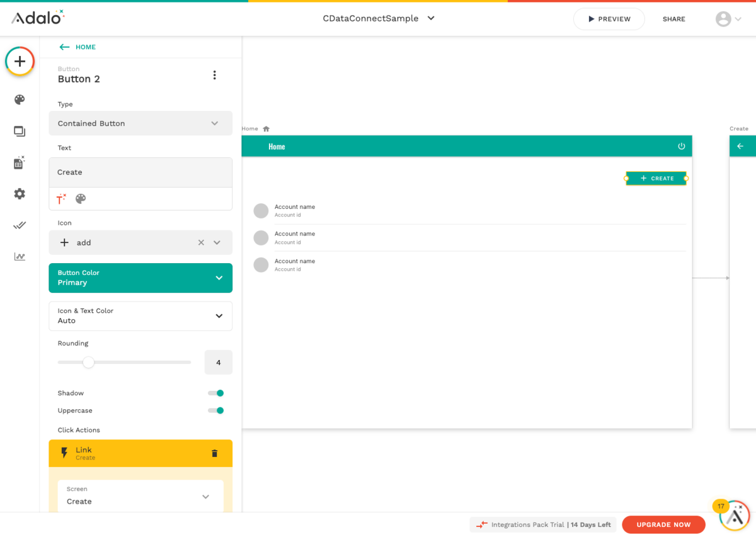Open the Button Color Primary dropdown
Viewport: 756px width, 537px height.
pos(140,278)
